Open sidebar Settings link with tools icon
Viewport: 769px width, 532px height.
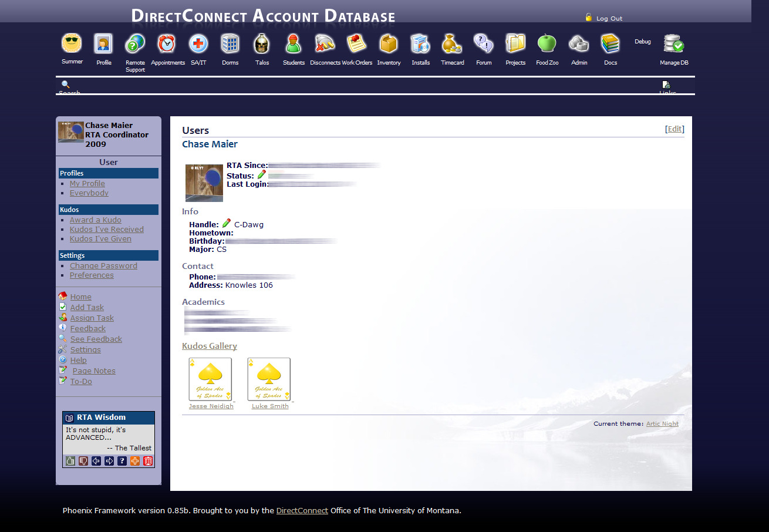[86, 350]
